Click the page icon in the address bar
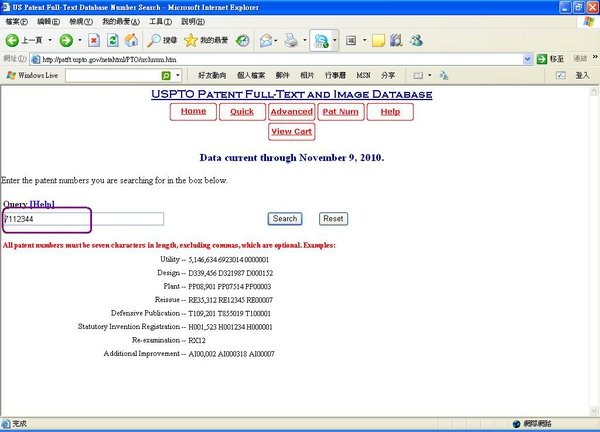Image resolution: width=600 pixels, height=432 pixels. (x=36, y=59)
